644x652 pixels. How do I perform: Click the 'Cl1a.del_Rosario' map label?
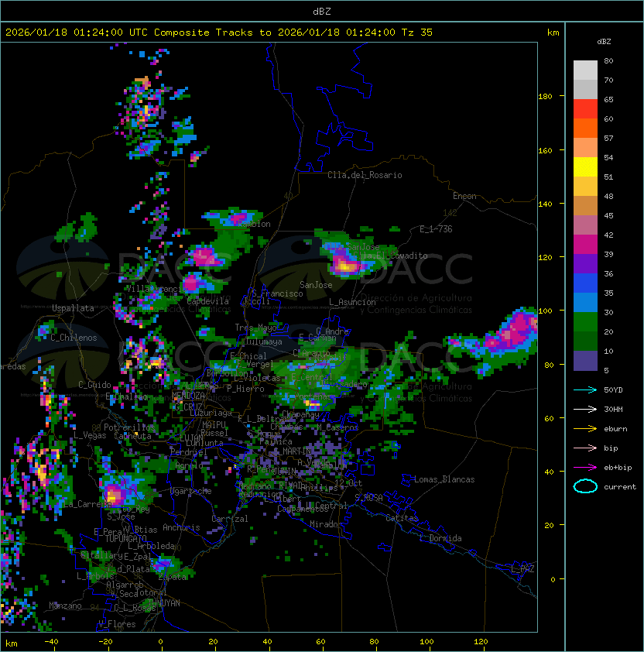point(365,175)
